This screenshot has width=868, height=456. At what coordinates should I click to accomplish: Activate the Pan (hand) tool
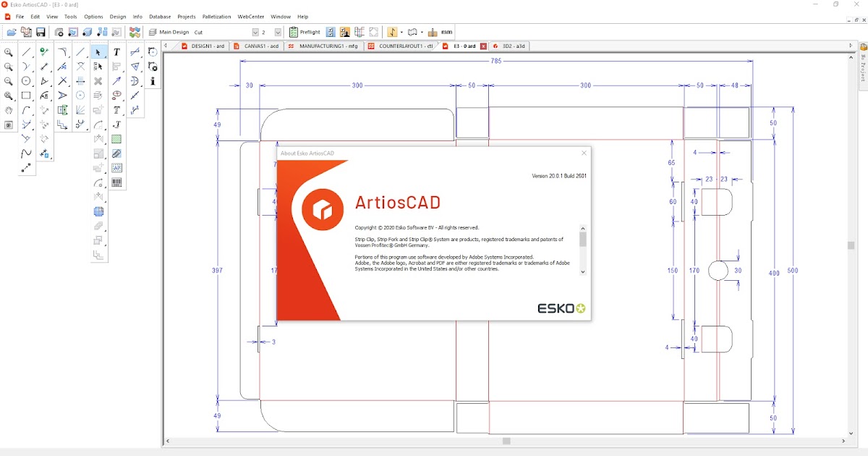(8, 111)
